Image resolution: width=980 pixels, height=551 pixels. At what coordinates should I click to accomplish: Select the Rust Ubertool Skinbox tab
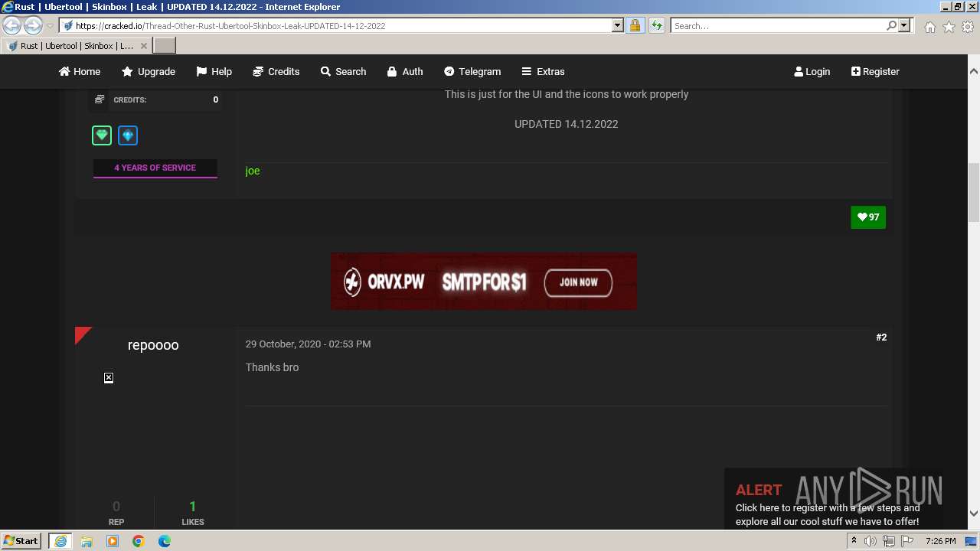pos(77,46)
